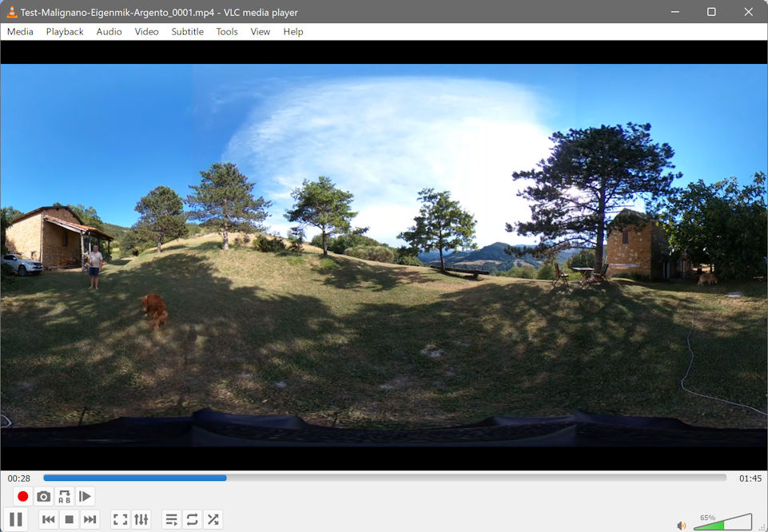Screen dimensions: 768x532
Task: Toggle random shuffle playback
Action: (x=213, y=519)
